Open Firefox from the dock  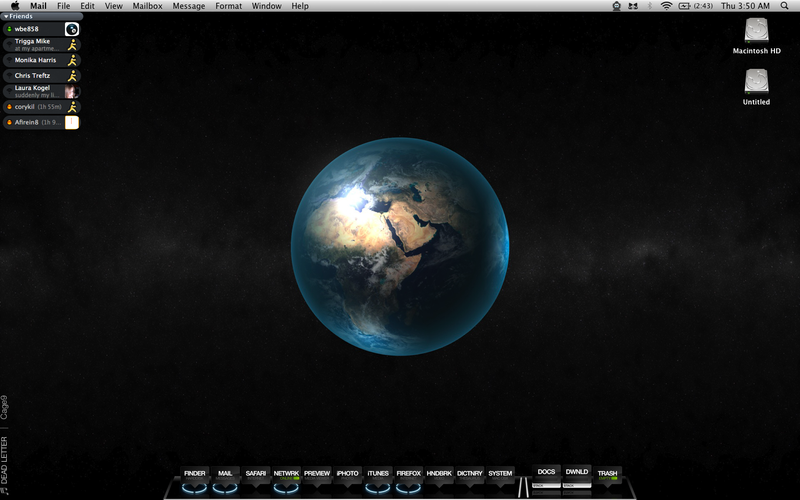coord(409,474)
